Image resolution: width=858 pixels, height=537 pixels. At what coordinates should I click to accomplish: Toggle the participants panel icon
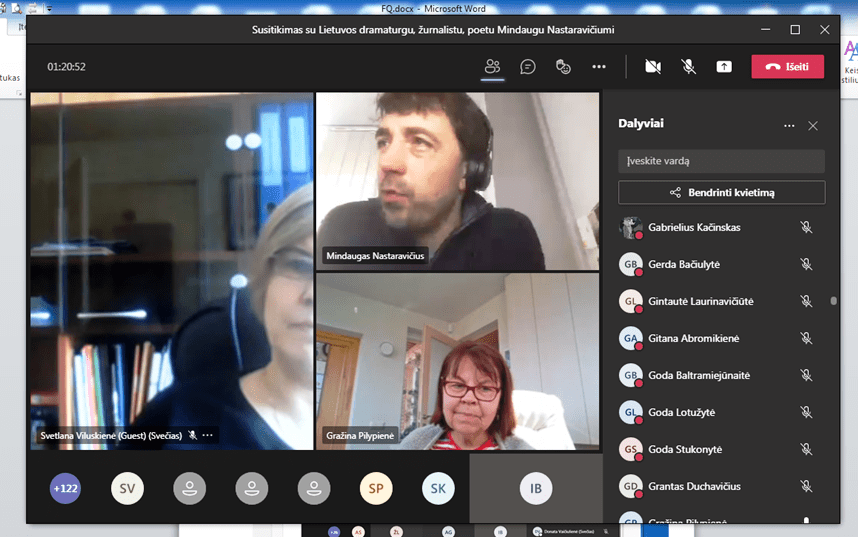[492, 67]
